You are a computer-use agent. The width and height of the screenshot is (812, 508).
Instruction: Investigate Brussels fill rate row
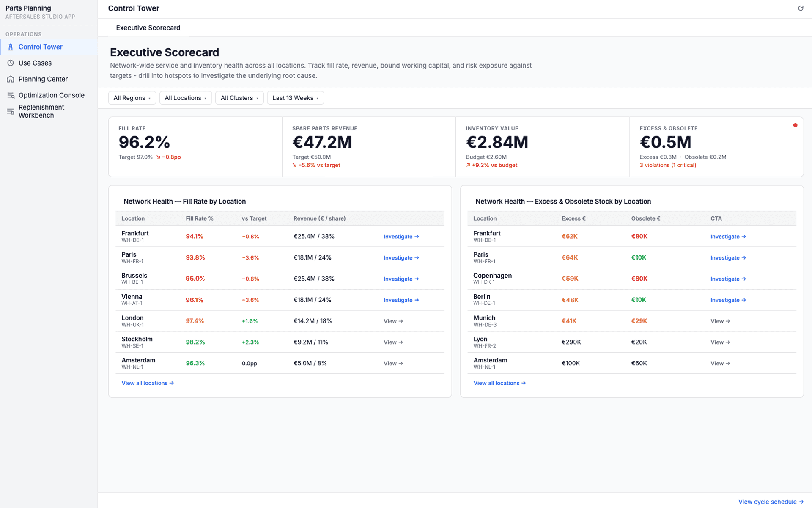click(x=401, y=279)
